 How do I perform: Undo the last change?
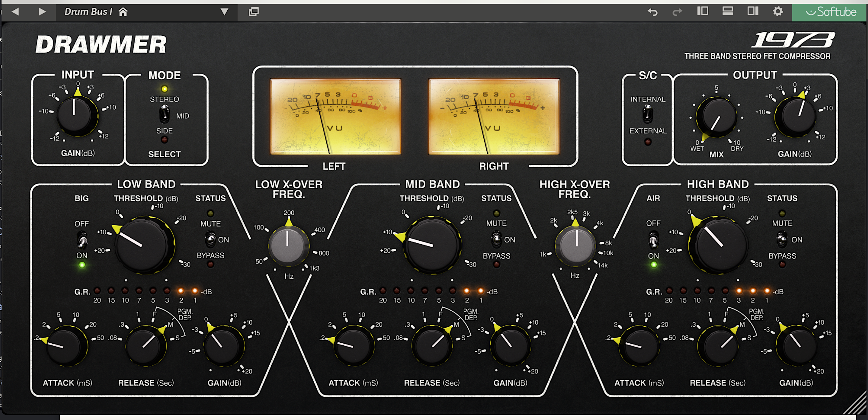point(653,12)
